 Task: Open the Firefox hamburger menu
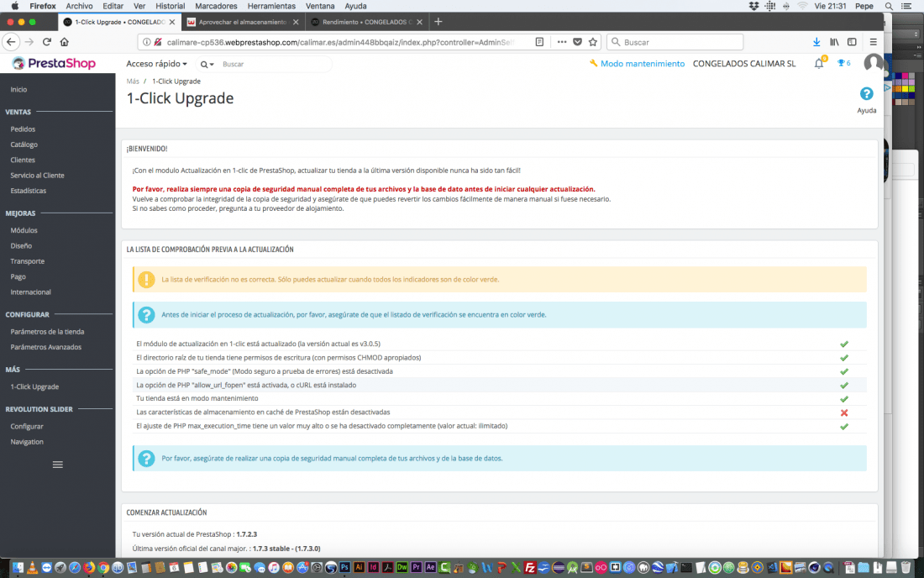pyautogui.click(x=874, y=42)
